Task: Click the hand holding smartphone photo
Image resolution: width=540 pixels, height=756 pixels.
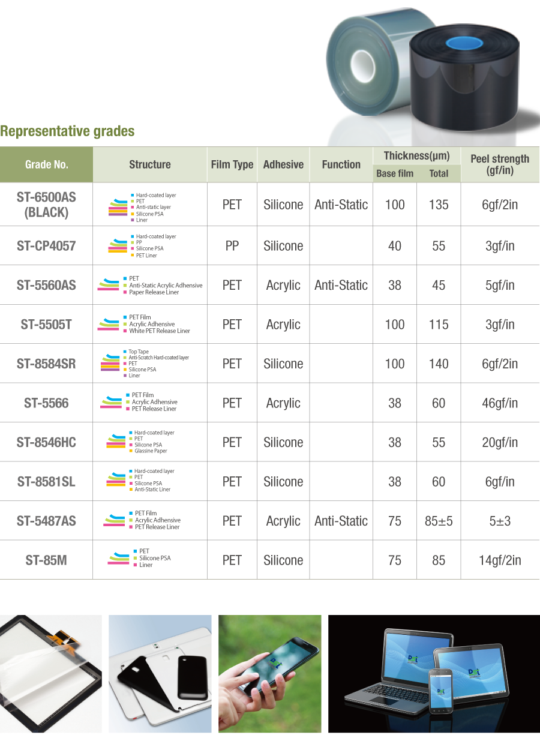Action: 269,673
